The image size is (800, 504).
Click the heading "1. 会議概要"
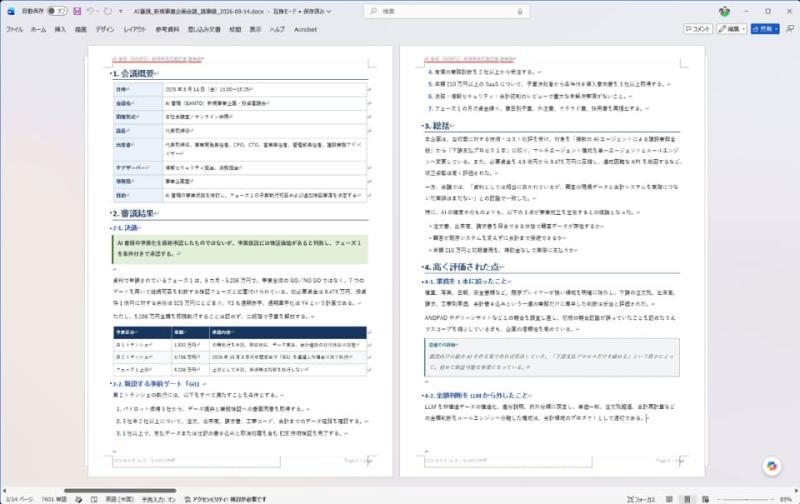pos(133,73)
